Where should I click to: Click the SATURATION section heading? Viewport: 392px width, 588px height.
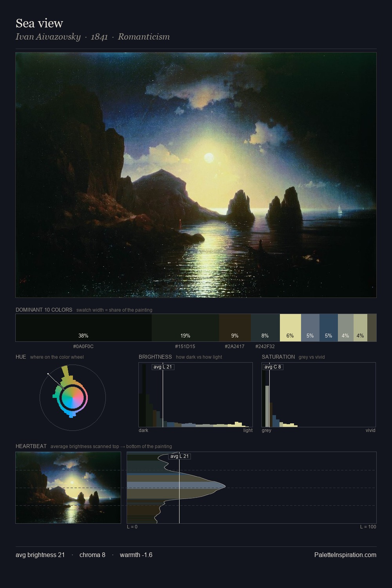pyautogui.click(x=278, y=357)
